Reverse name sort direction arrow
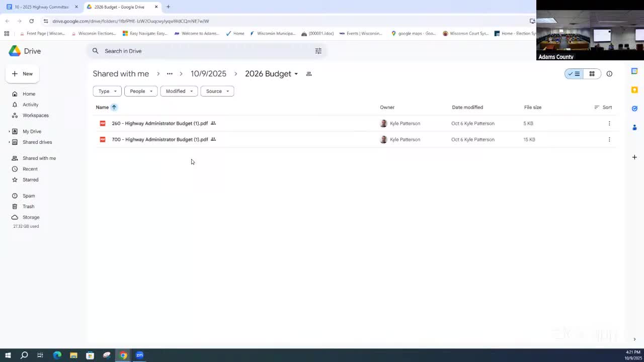 [x=114, y=107]
